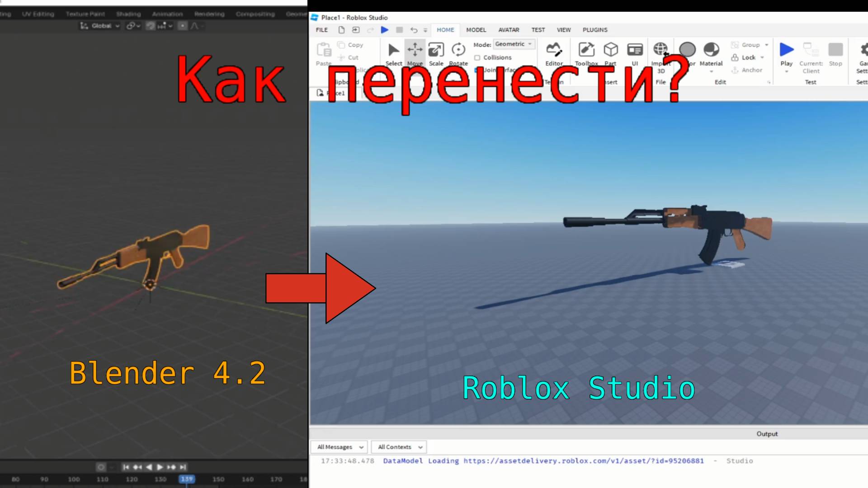Open Blender snapping options dropdown
Viewport: 868px width, 488px height.
pos(165,26)
